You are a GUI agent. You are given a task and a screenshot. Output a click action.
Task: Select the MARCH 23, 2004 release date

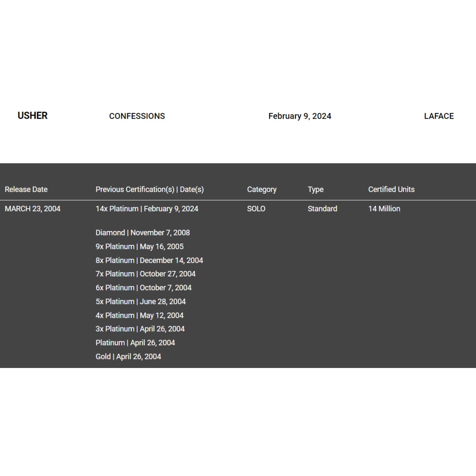[x=33, y=209]
